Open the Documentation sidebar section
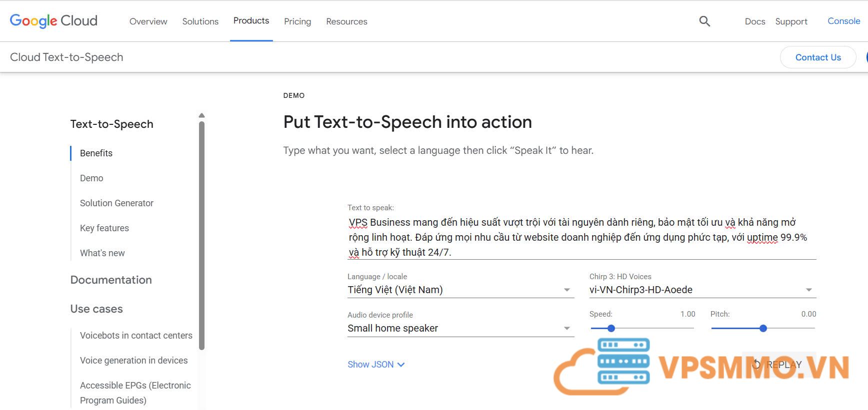868x410 pixels. 111,280
